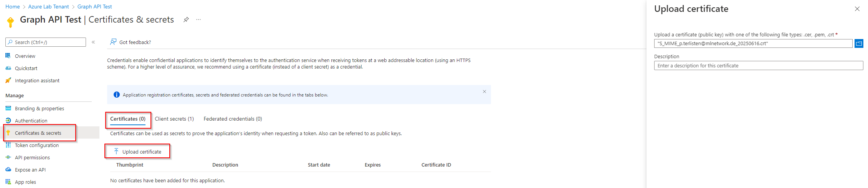
Task: Click 'No certificates have been added' text
Action: tap(167, 181)
